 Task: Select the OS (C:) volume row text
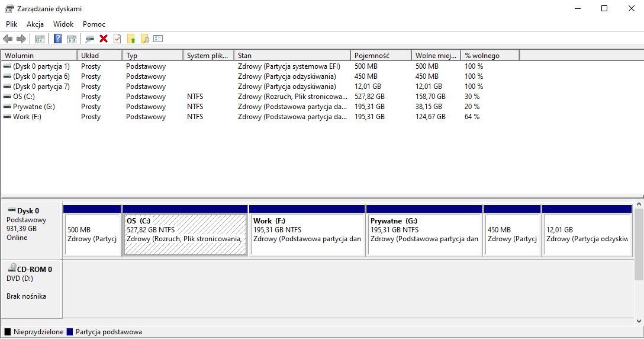(24, 97)
